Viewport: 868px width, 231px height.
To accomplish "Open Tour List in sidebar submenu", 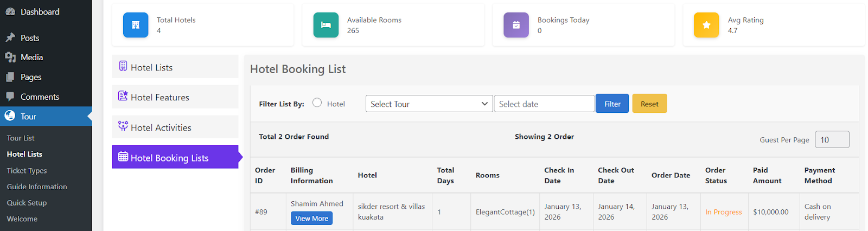I will (x=21, y=138).
